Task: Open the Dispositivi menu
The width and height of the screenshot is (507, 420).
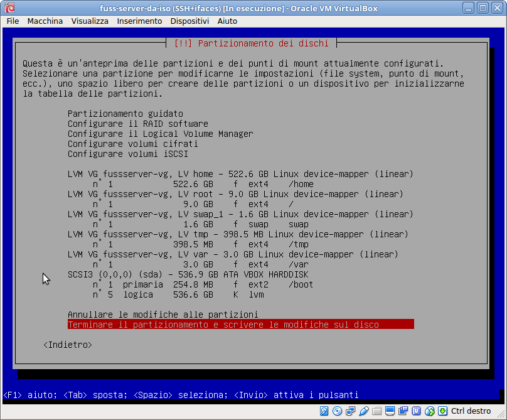Action: [x=189, y=21]
